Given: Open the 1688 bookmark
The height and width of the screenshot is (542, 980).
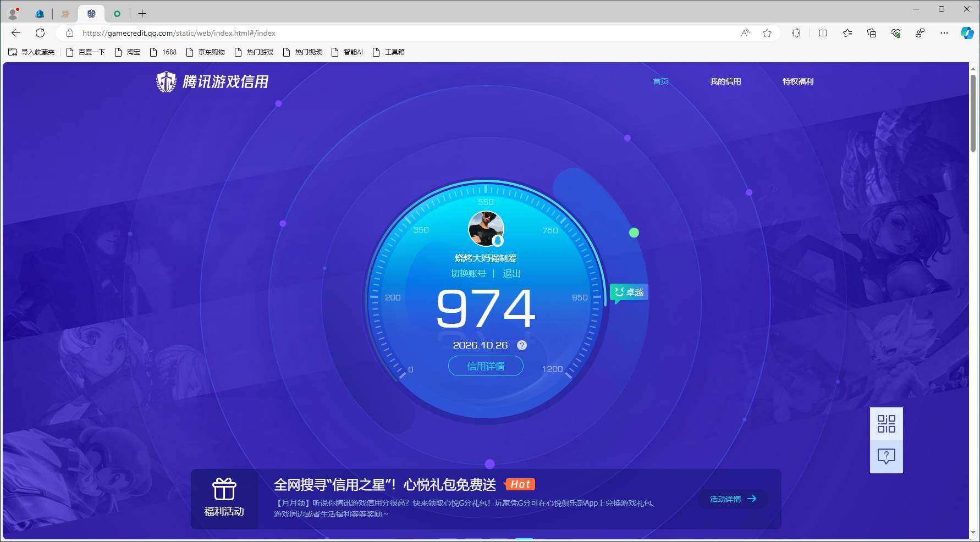Looking at the screenshot, I should click(163, 52).
